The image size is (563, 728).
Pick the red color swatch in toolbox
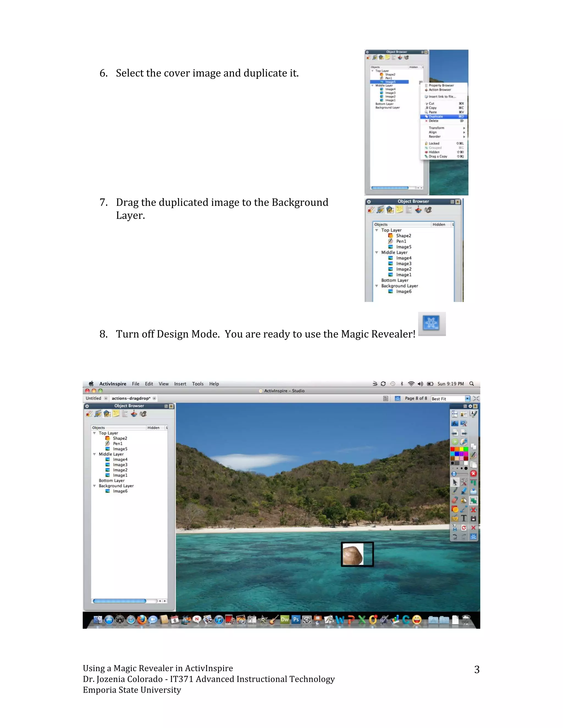click(452, 449)
